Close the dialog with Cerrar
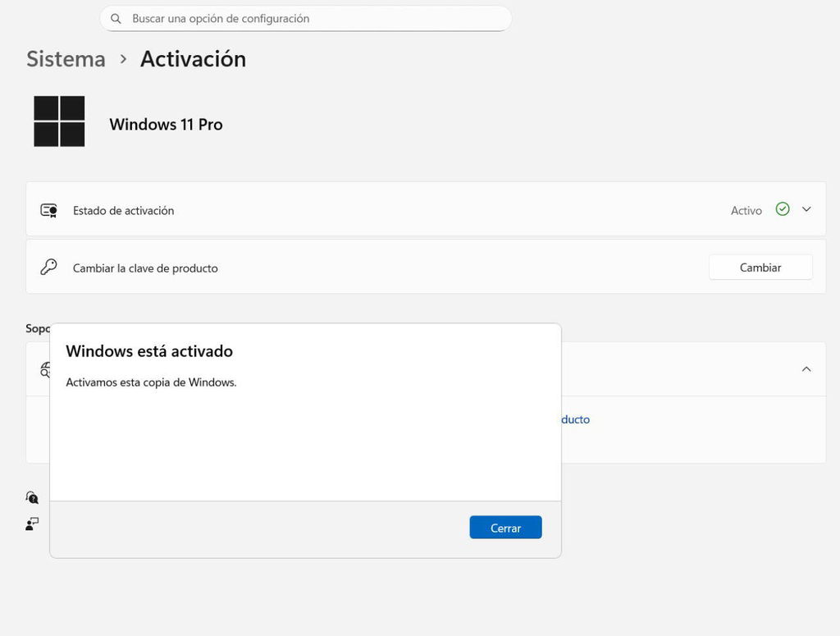Image resolution: width=840 pixels, height=636 pixels. 505,527
